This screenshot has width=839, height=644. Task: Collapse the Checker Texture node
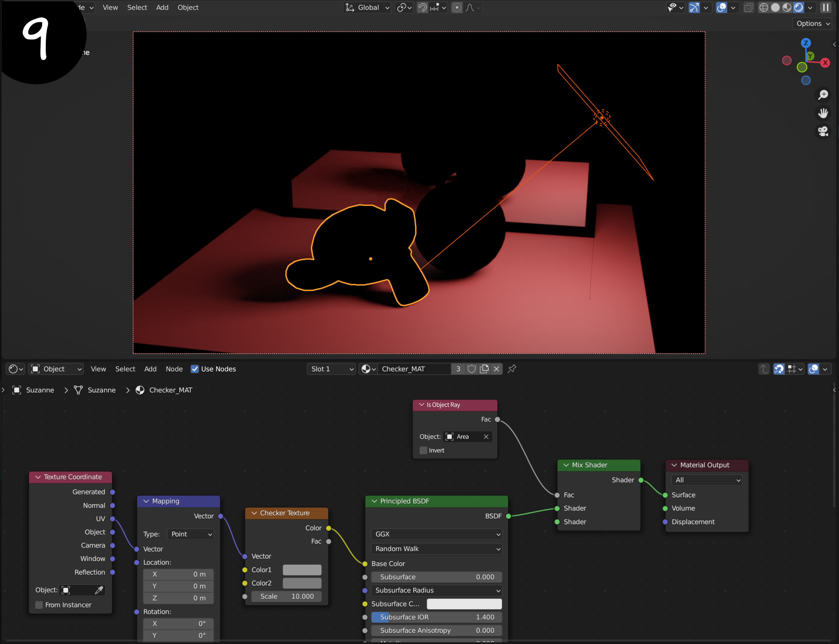tap(254, 513)
